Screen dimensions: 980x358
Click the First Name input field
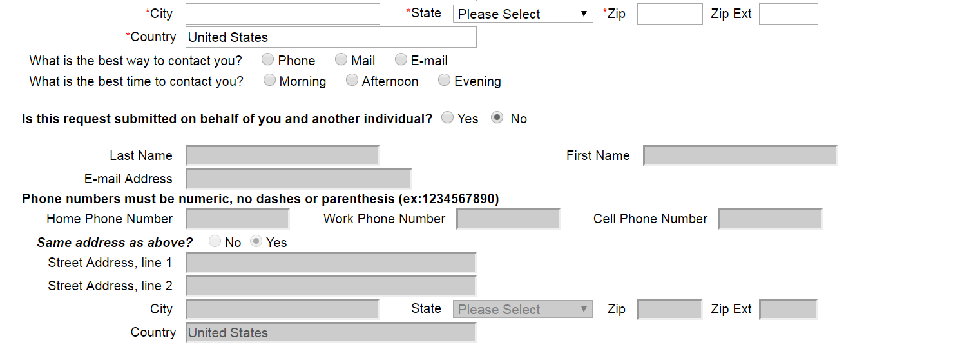click(x=740, y=155)
